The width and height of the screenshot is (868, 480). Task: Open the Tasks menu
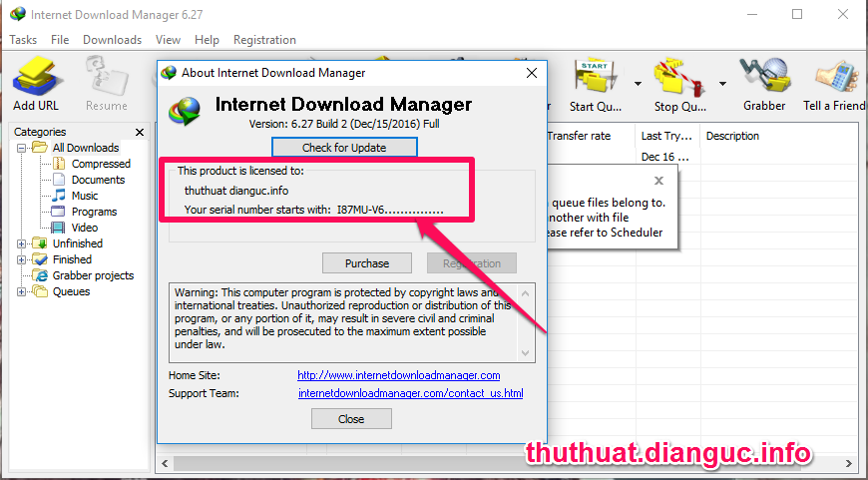click(23, 40)
